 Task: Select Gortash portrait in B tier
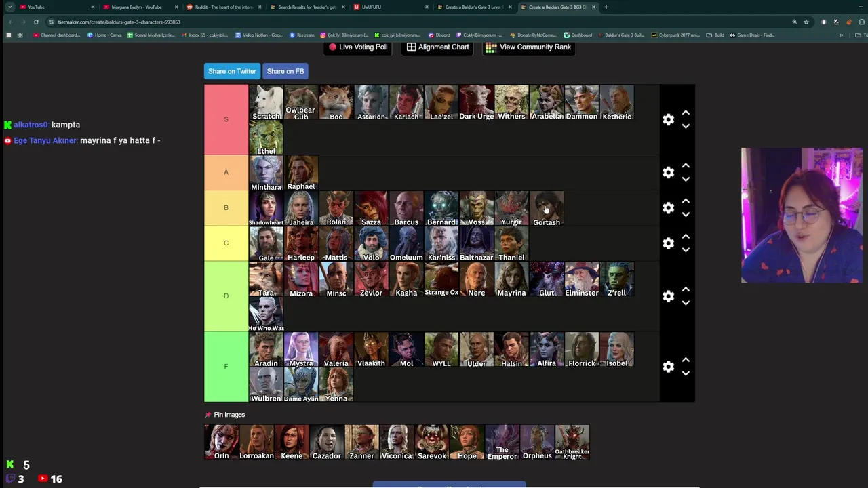click(x=547, y=208)
